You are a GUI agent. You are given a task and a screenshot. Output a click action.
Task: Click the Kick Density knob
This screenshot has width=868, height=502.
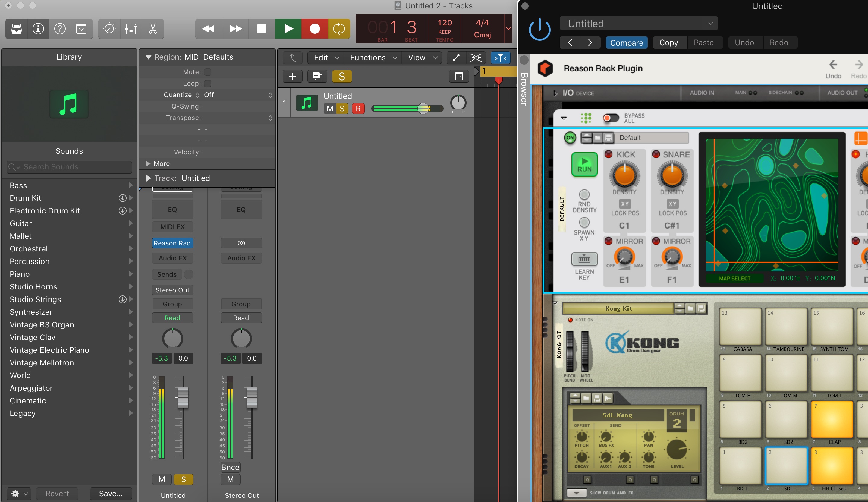[624, 175]
